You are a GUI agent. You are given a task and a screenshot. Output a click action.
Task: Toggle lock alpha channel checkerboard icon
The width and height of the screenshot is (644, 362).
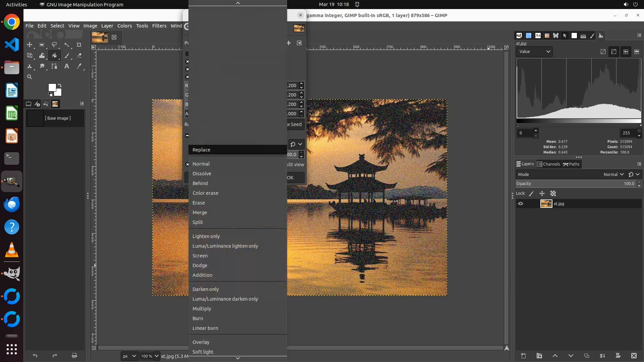coord(553,193)
